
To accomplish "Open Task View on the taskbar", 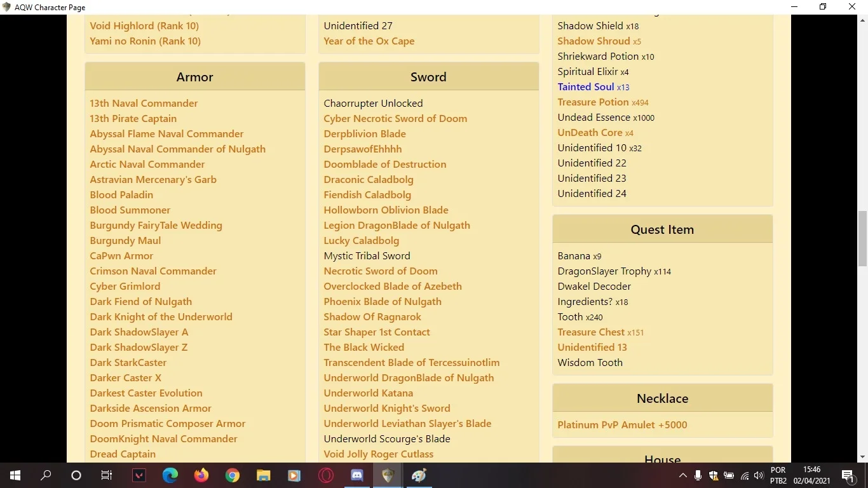I will pyautogui.click(x=107, y=475).
